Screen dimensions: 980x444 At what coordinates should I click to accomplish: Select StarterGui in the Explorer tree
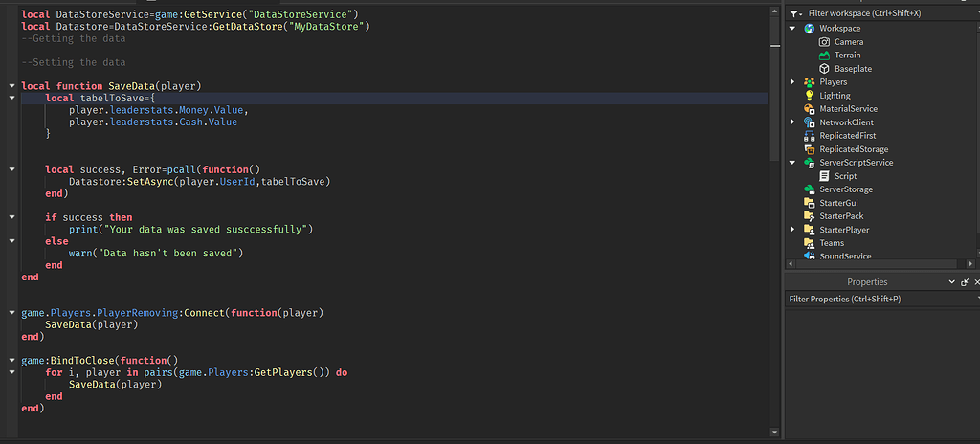(838, 203)
